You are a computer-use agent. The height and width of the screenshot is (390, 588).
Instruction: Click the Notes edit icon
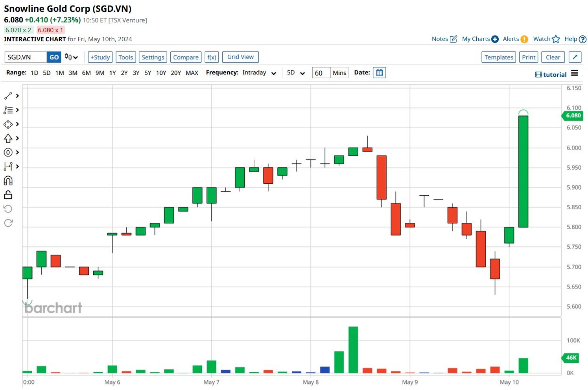453,39
